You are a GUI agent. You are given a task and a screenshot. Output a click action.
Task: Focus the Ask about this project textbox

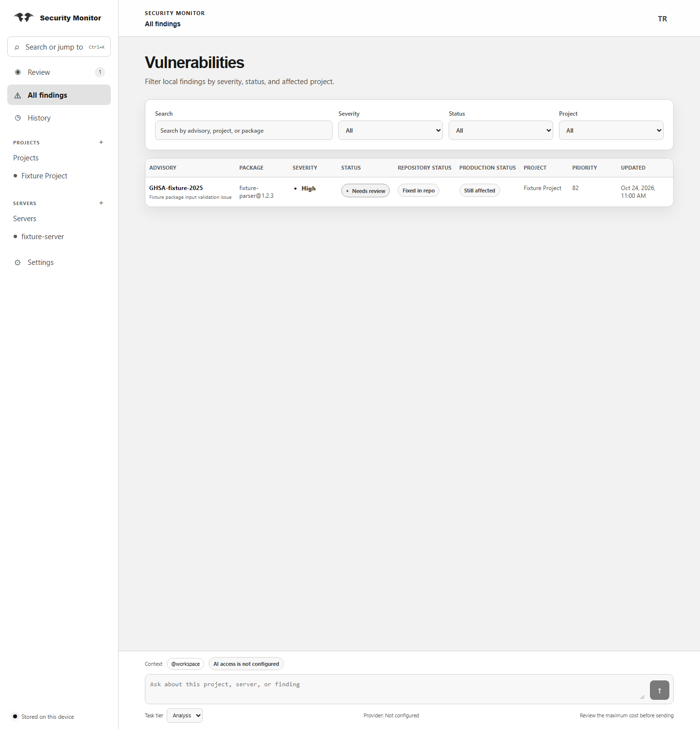pyautogui.click(x=409, y=689)
